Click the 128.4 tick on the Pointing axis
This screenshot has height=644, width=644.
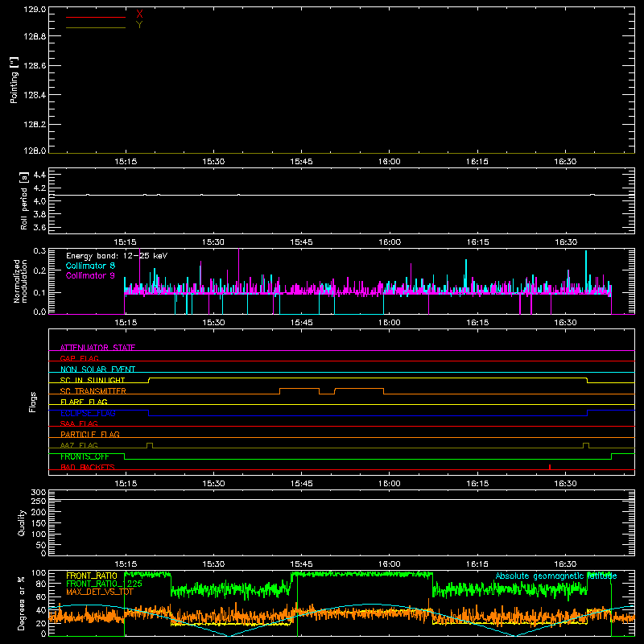click(x=35, y=95)
